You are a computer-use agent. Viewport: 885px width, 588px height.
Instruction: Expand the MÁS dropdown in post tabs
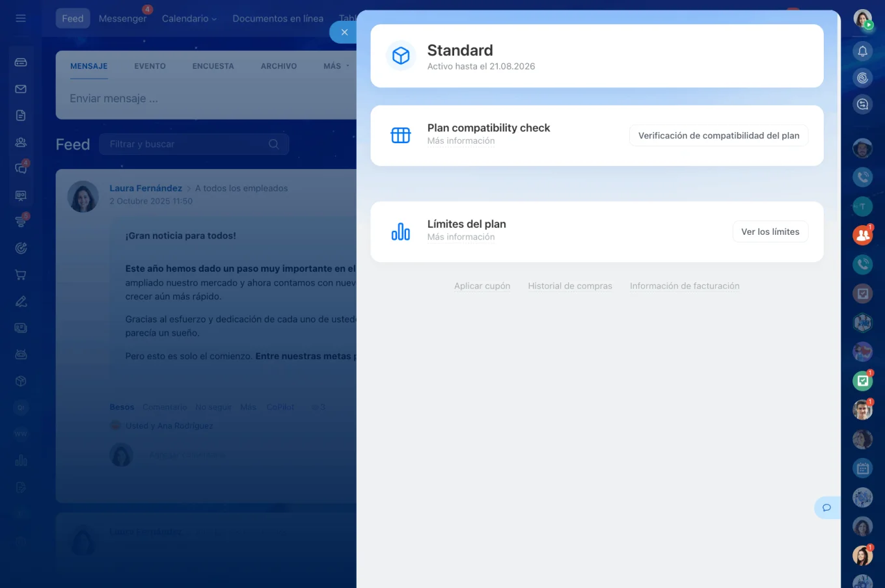(x=336, y=66)
